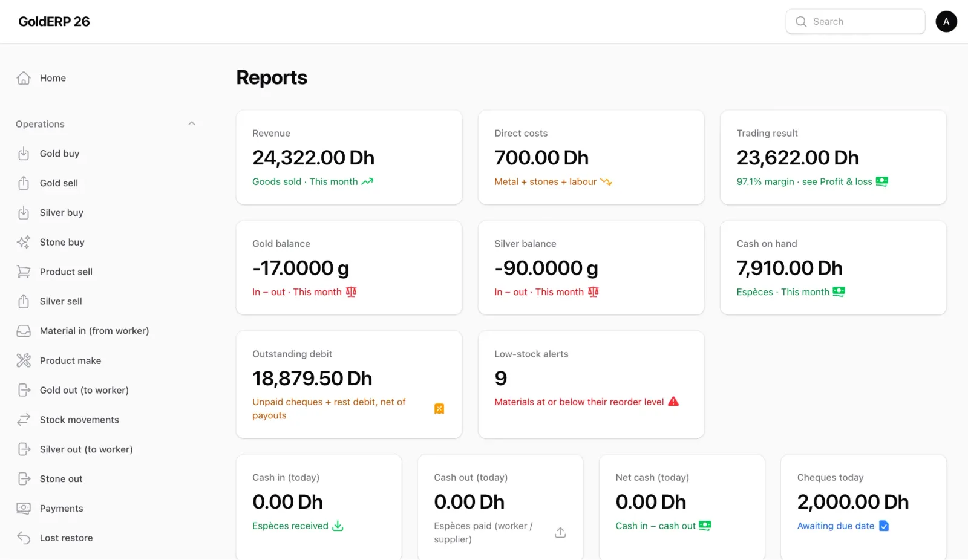Collapse the Operations section chevron
968x560 pixels.
click(x=192, y=123)
